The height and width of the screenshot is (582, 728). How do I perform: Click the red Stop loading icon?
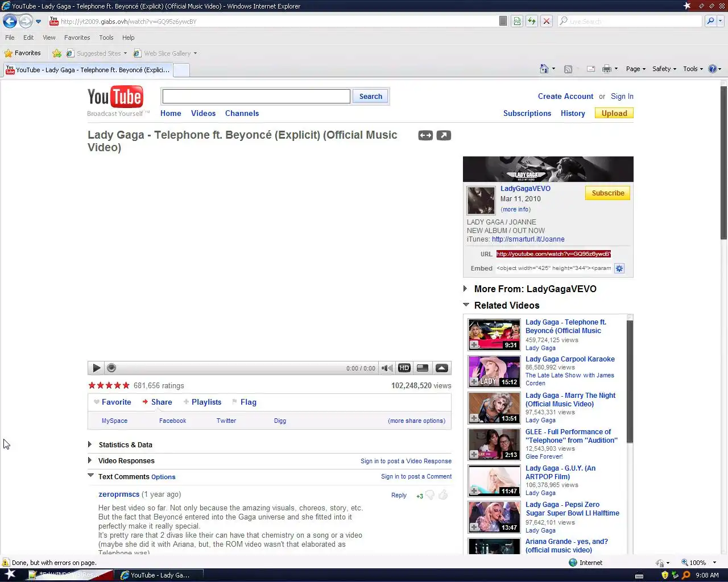point(546,21)
